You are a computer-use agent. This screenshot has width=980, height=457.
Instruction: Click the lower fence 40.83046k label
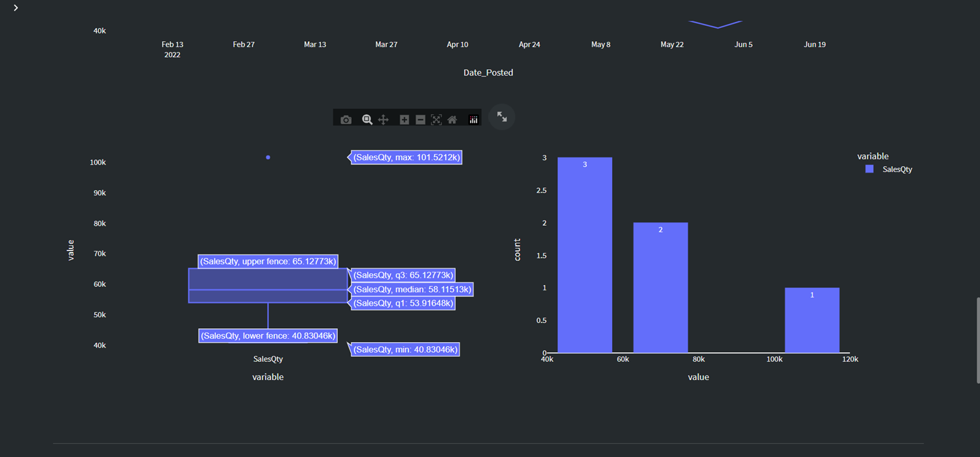(268, 335)
